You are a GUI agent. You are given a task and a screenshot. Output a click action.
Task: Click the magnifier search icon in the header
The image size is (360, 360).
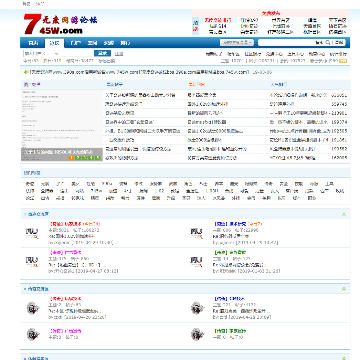(328, 43)
